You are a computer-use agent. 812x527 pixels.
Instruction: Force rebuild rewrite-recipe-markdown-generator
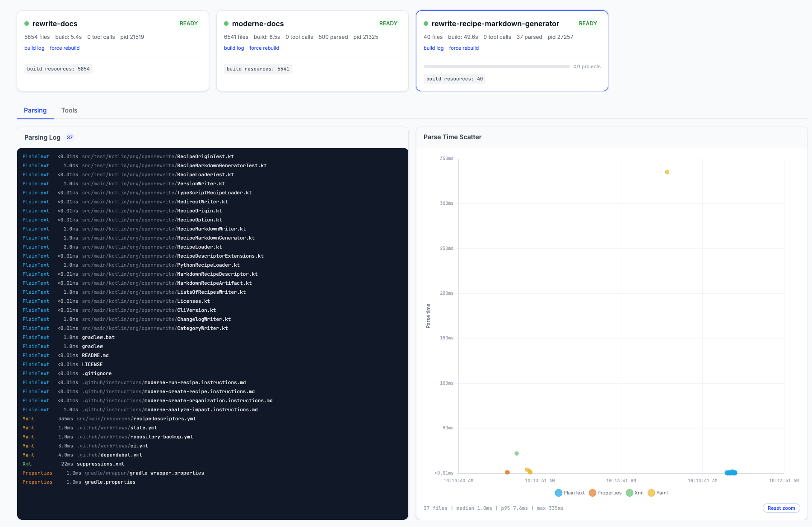click(463, 48)
